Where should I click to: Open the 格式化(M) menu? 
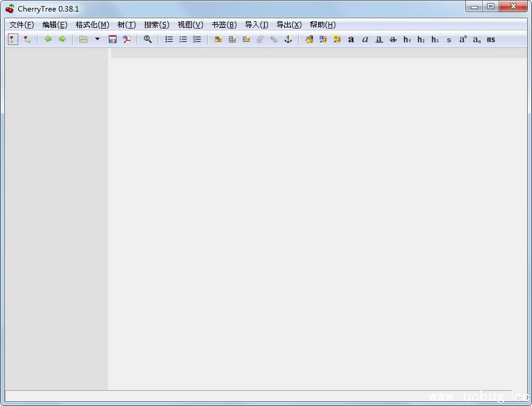coord(92,25)
